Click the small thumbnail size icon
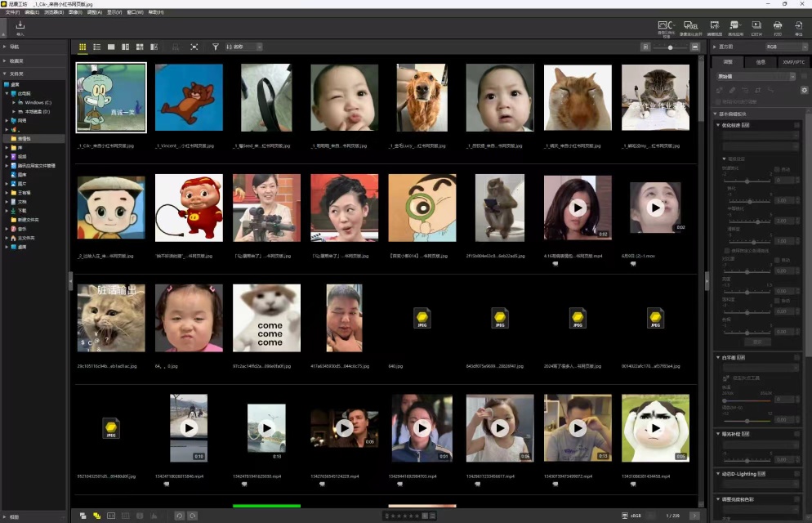Screen dimensions: 812x523 (x=645, y=47)
